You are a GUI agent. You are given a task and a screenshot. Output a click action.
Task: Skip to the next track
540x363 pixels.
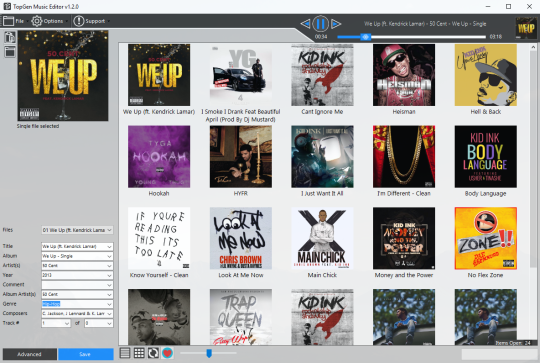coord(336,24)
